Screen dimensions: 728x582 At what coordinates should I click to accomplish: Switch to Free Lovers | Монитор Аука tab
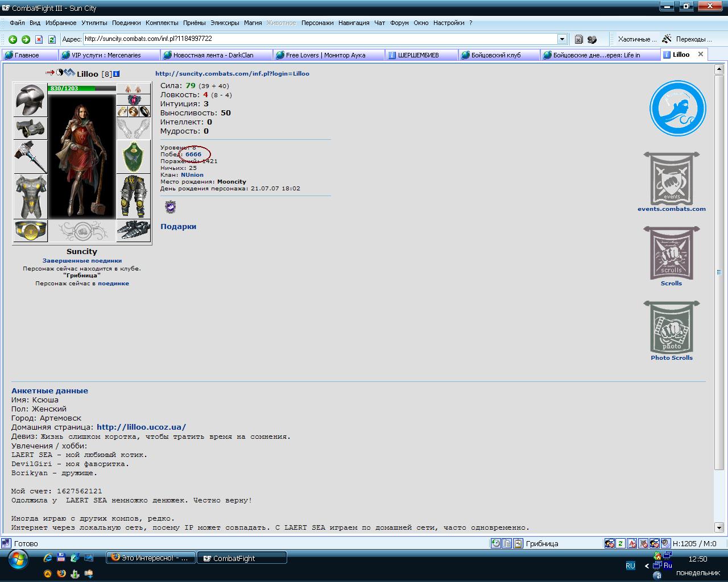click(329, 55)
